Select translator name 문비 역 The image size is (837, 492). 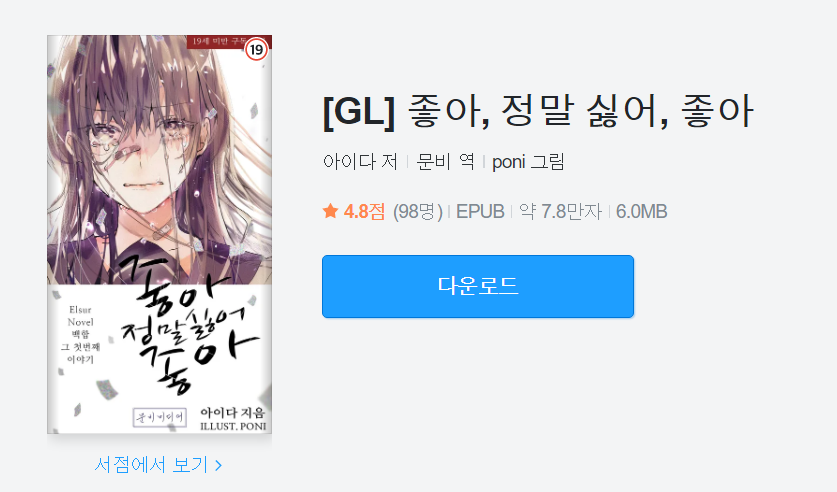445,161
